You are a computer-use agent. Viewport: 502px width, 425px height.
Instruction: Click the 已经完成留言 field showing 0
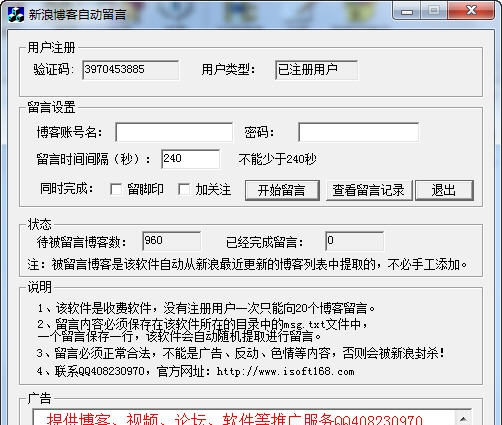point(354,241)
